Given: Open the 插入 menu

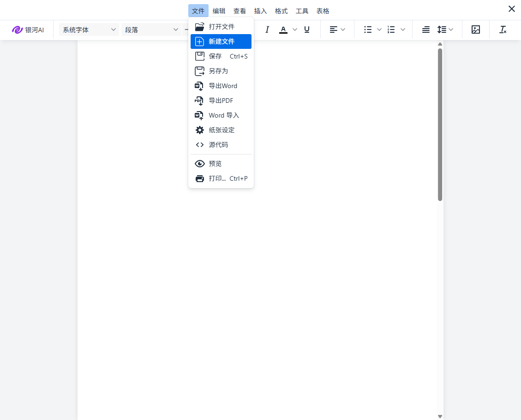Looking at the screenshot, I should [260, 11].
